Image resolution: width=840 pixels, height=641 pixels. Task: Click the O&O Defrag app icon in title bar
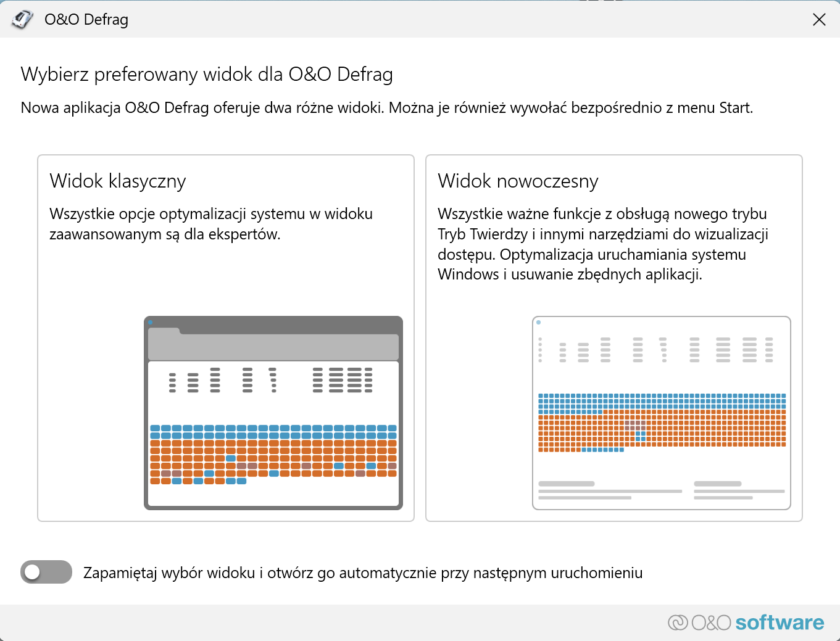22,20
